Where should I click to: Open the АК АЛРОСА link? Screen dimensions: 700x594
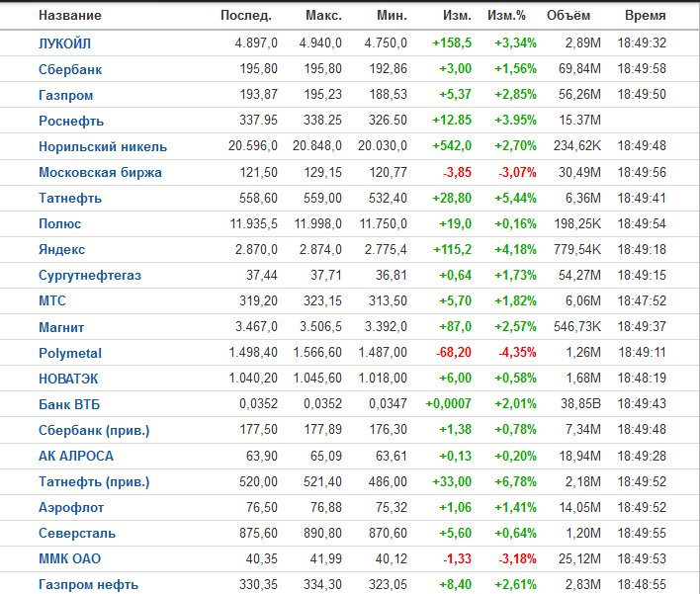[76, 456]
